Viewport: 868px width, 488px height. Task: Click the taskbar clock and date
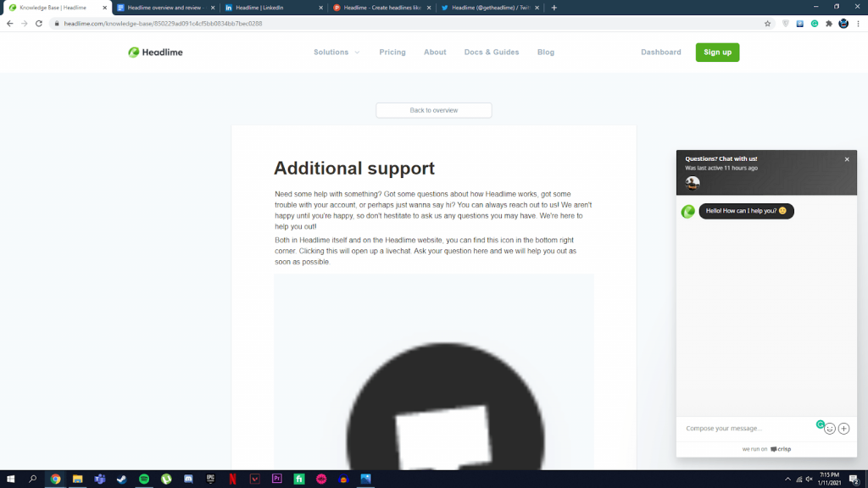click(829, 480)
